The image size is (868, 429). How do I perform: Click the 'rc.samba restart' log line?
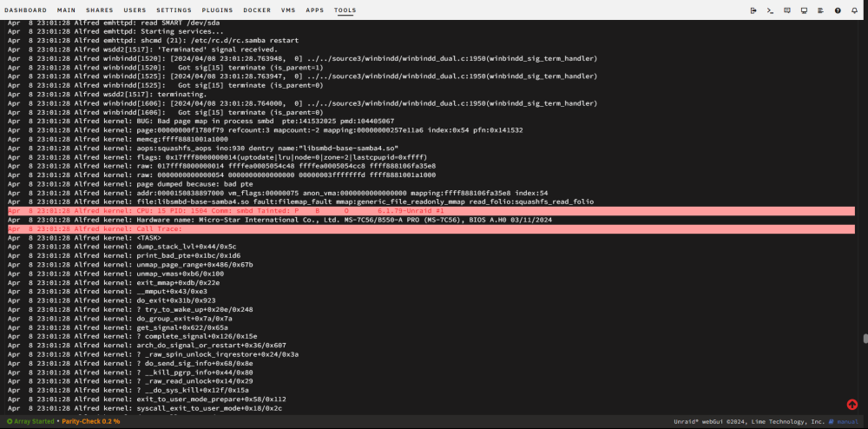pyautogui.click(x=153, y=41)
